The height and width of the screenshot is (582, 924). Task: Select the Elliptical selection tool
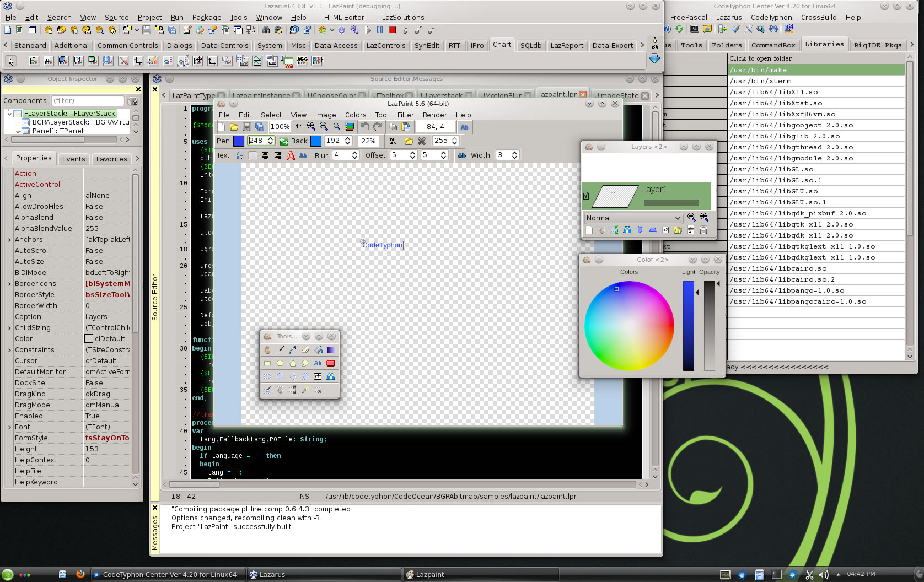280,376
